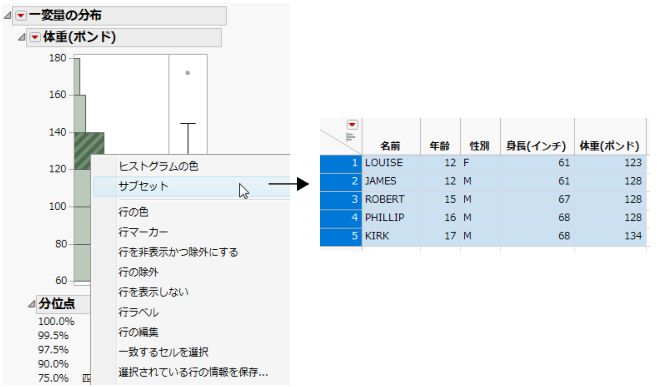
Task: Open the red triangle menu for 一変量の分布
Action: click(21, 16)
